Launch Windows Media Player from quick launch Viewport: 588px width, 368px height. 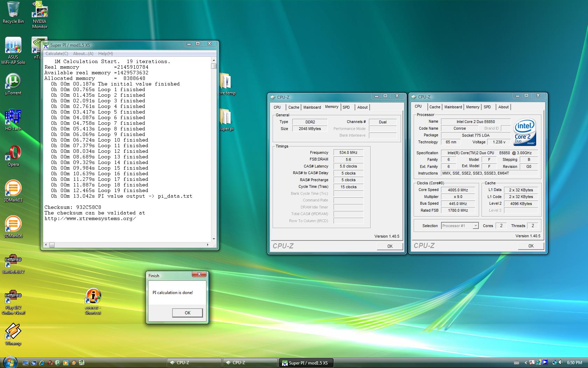(x=66, y=363)
